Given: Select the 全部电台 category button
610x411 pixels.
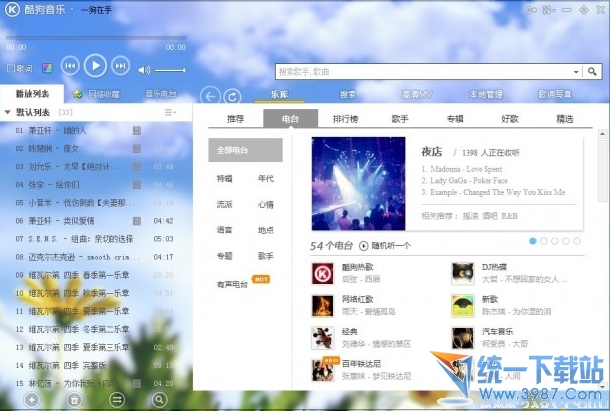Looking at the screenshot, I should [245, 150].
